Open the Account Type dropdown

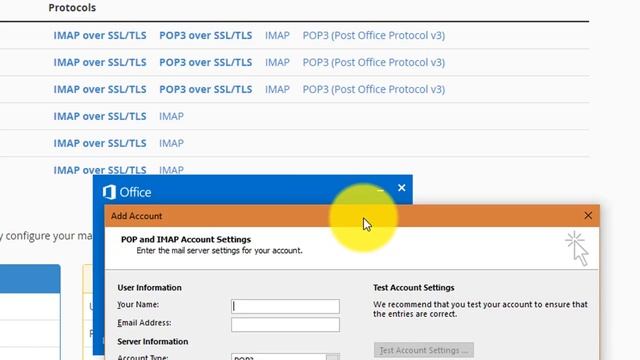coord(332,358)
